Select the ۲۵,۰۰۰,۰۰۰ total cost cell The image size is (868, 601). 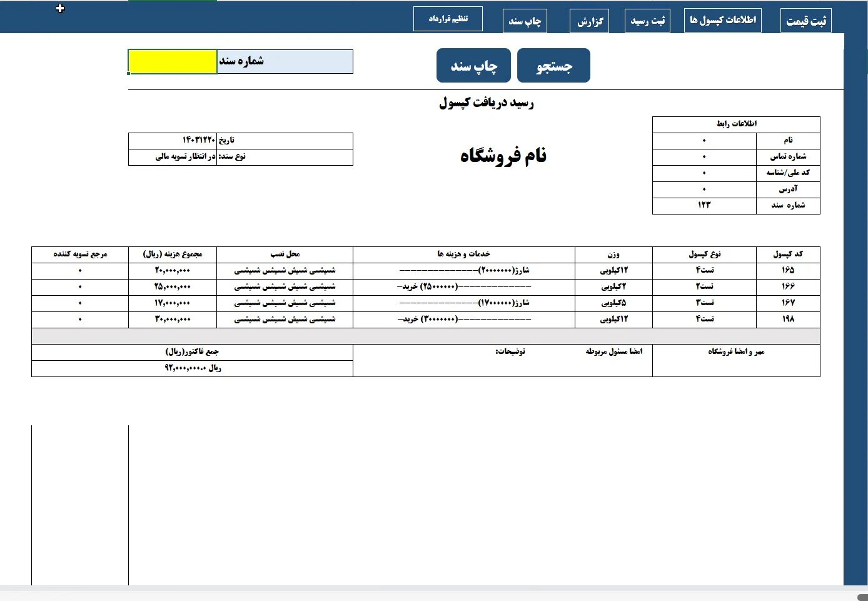(173, 286)
